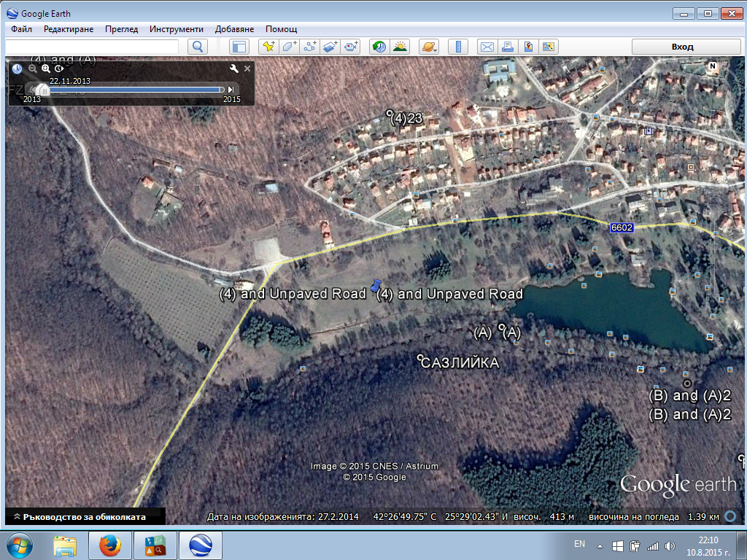This screenshot has height=560, width=747.
Task: Click the САЗЛИЙКА place label
Action: [x=460, y=363]
